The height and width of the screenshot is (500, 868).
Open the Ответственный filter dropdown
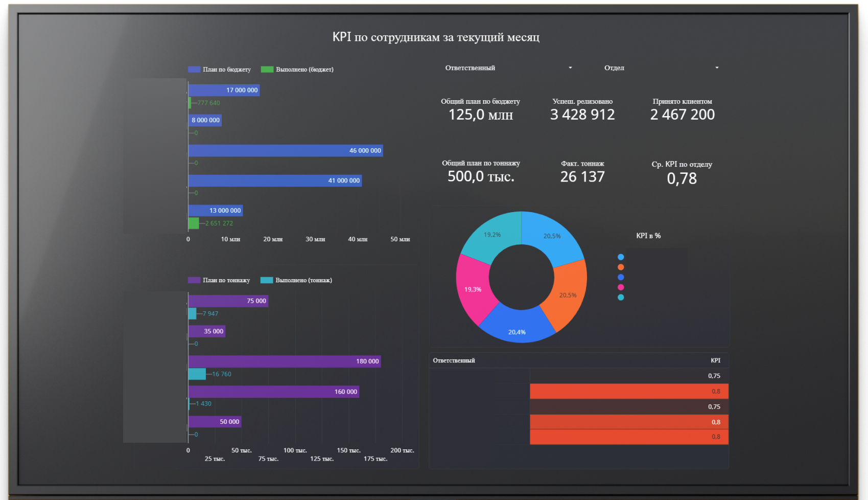[508, 68]
